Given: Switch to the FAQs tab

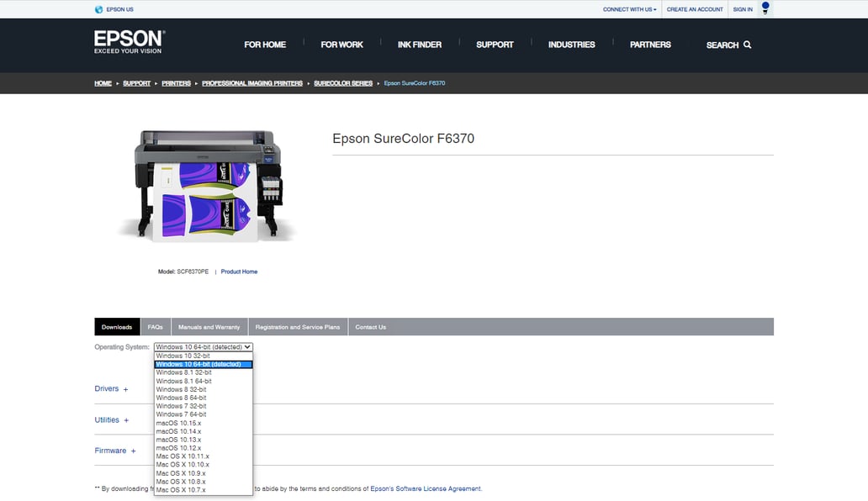Looking at the screenshot, I should [x=155, y=327].
